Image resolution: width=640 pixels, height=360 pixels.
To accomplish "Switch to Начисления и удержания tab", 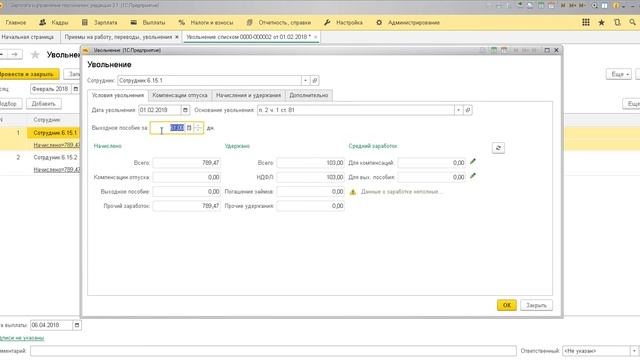I will tap(248, 95).
